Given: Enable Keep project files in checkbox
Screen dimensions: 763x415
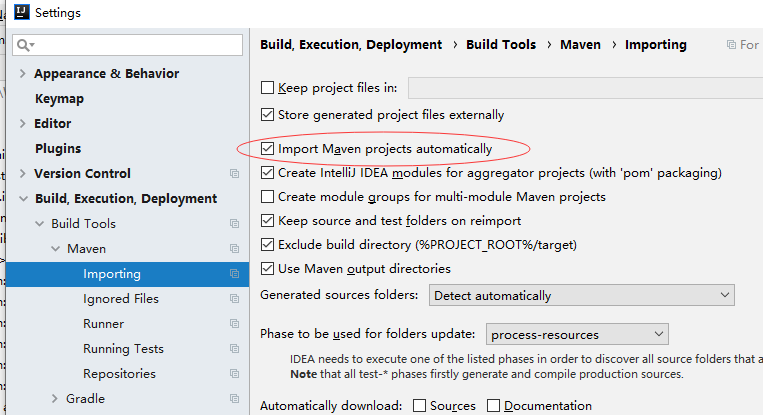Looking at the screenshot, I should pos(267,88).
